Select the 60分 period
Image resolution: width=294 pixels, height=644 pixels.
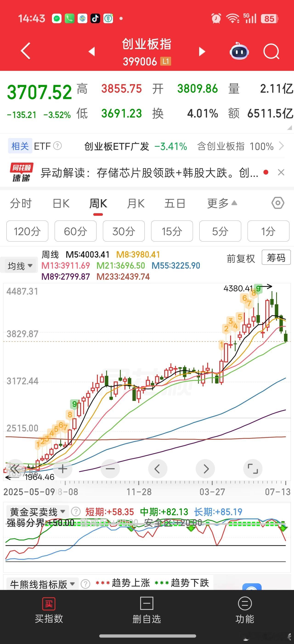[75, 231]
